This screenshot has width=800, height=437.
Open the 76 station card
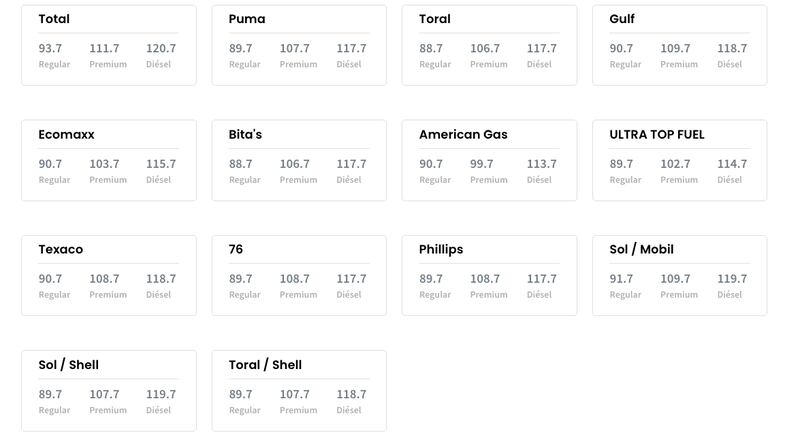point(299,275)
